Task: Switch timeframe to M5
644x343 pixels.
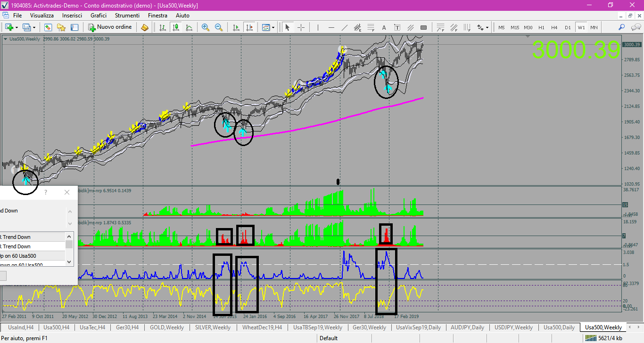Action: coord(501,27)
